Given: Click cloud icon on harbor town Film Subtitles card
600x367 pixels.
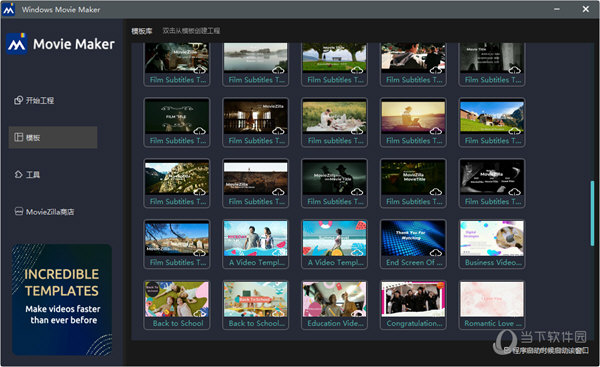Looking at the screenshot, I should click(x=199, y=253).
